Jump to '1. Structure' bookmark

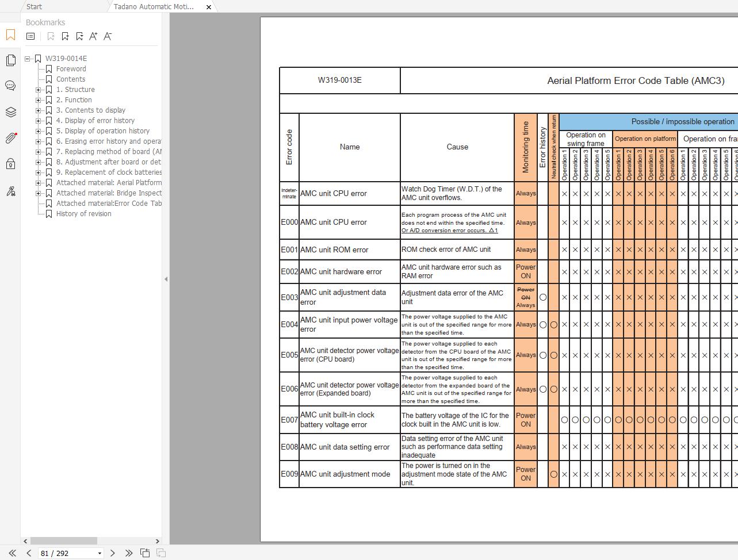point(75,90)
